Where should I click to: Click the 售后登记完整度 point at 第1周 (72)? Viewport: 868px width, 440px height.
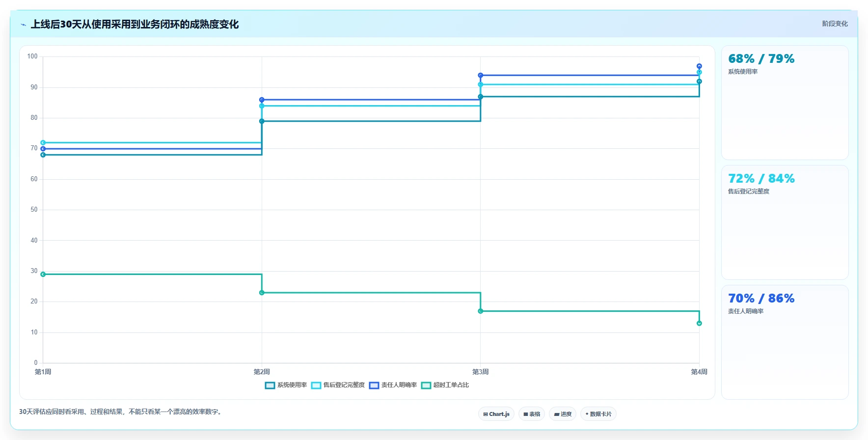[43, 143]
